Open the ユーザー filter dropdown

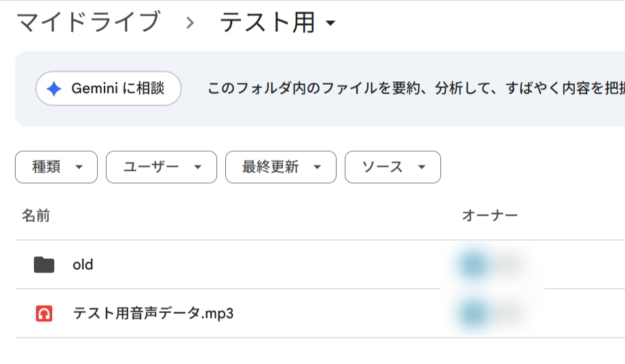click(162, 167)
